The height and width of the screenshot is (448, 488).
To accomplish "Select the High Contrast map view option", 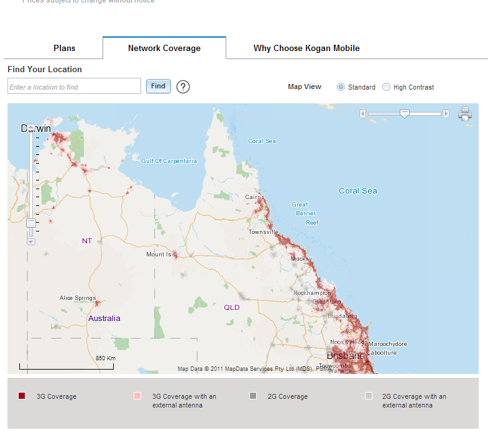I will [x=386, y=87].
